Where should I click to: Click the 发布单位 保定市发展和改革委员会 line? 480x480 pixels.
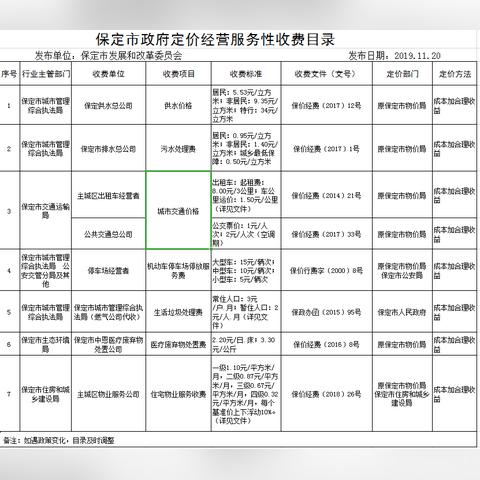(108, 56)
